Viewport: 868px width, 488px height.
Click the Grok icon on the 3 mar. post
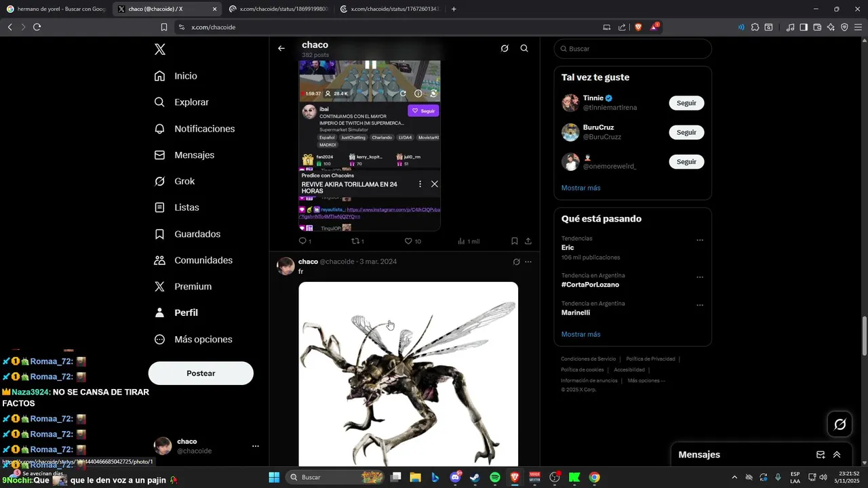point(516,262)
